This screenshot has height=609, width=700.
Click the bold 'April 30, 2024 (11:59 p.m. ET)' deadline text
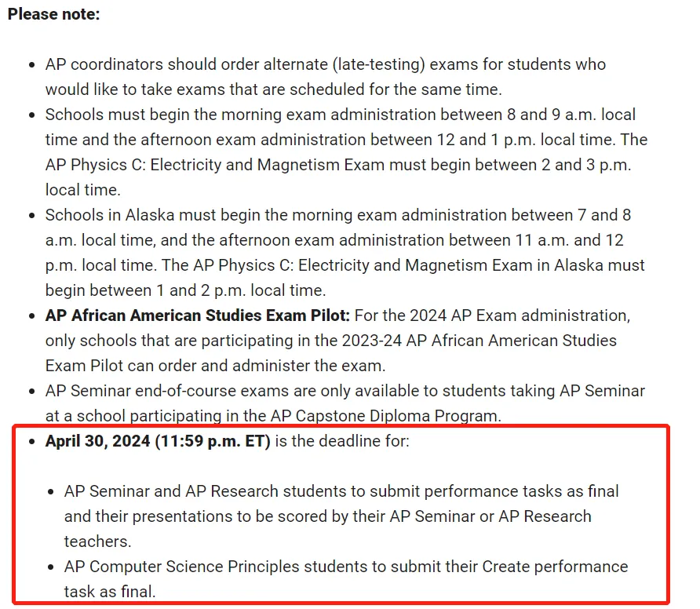[158, 441]
